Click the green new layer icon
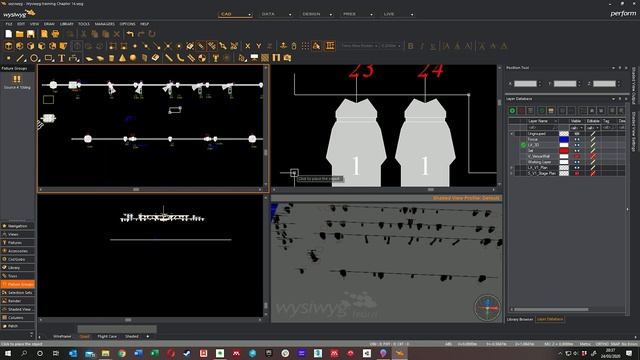The width and height of the screenshot is (640, 360). pos(512,111)
